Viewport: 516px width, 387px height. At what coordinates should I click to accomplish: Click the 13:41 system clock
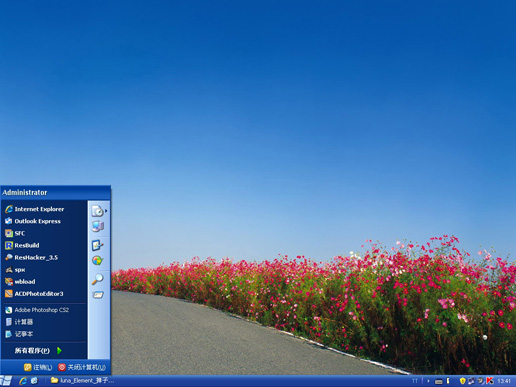click(x=504, y=381)
